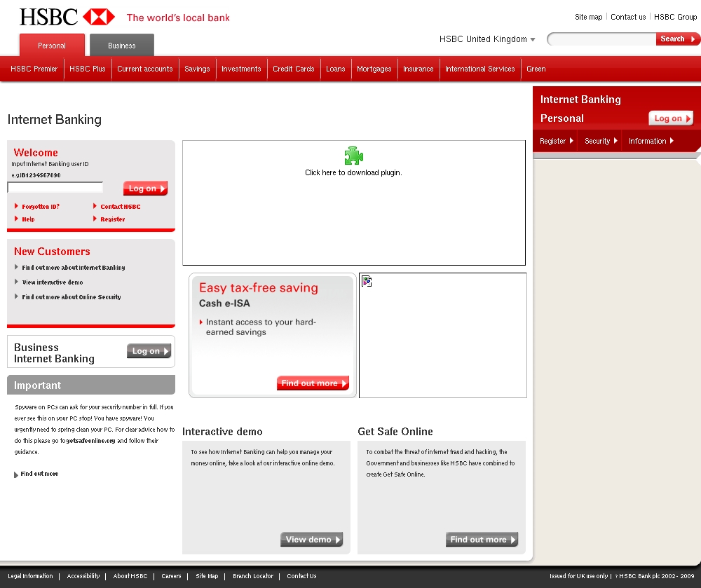Open Branch Locator footer link
Screen dimensions: 701x588
(253, 576)
